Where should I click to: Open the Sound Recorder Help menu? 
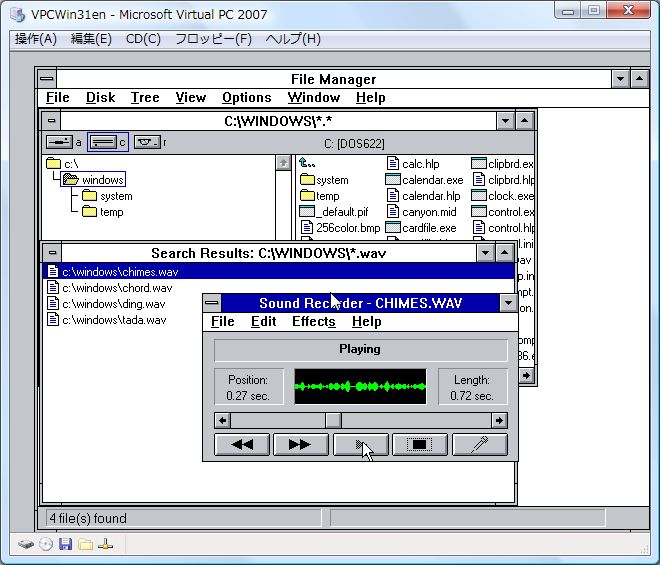click(367, 321)
